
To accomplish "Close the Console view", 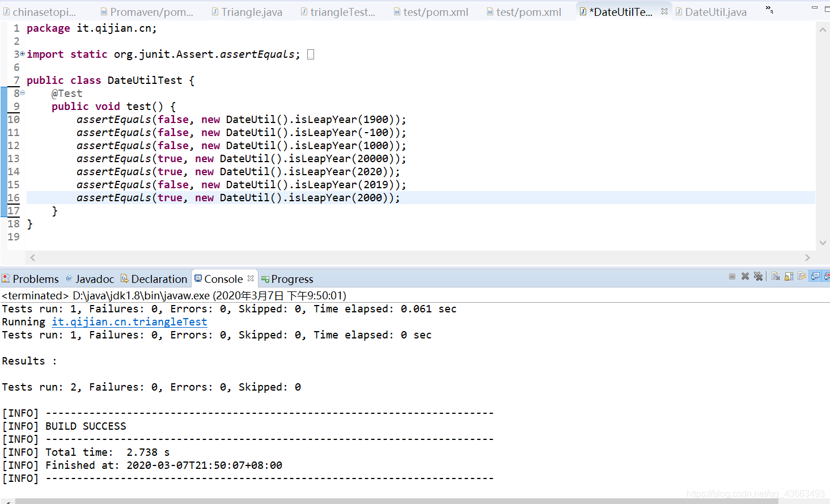I will point(251,278).
